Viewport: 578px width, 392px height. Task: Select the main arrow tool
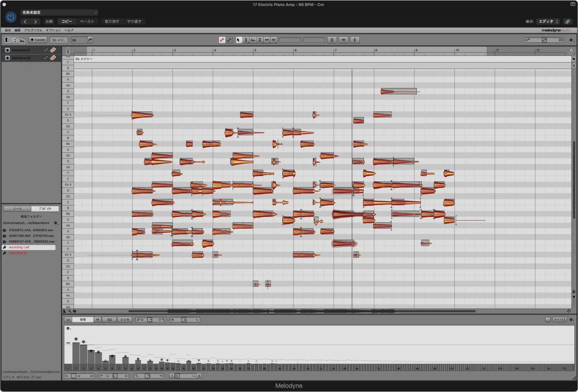tap(239, 40)
